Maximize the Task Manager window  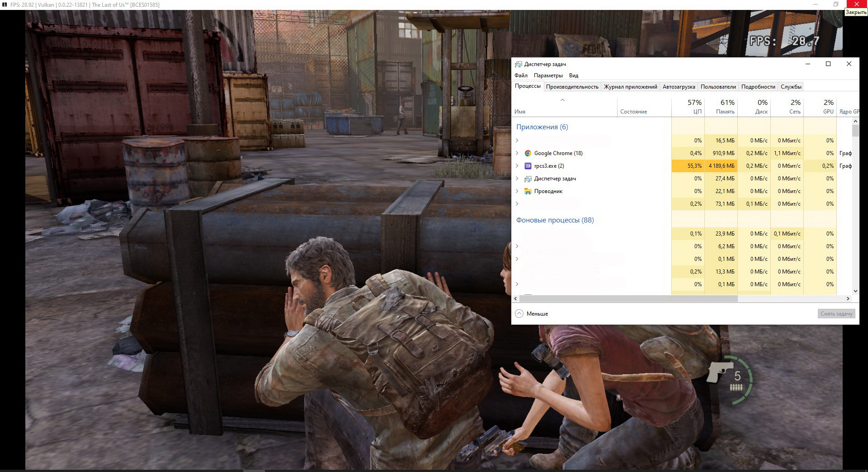point(828,64)
